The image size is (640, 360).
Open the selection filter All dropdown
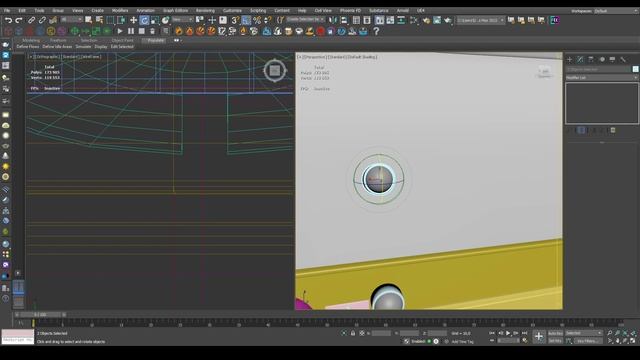[71, 20]
